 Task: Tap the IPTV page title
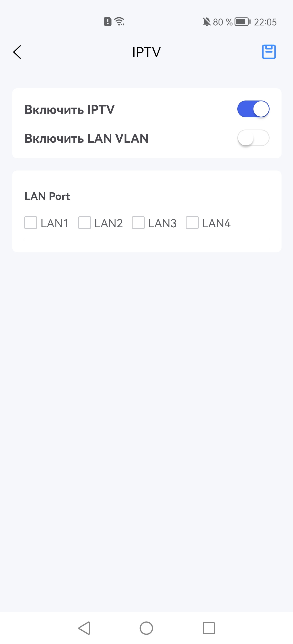146,52
